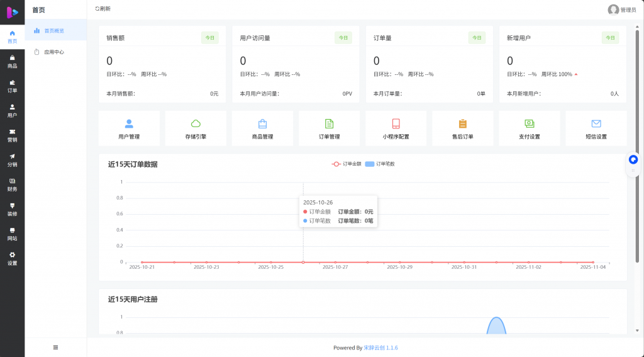644x357 pixels.
Task: Open the 分销 distribution sidebar section
Action: (13, 161)
